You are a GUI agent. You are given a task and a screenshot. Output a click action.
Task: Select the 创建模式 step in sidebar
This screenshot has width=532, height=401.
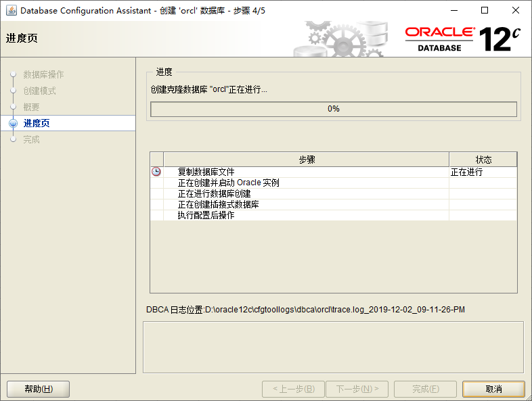[39, 91]
